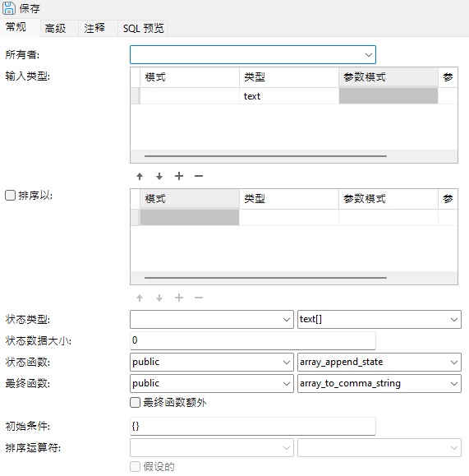Toggle the 假设的 checkbox

click(135, 467)
